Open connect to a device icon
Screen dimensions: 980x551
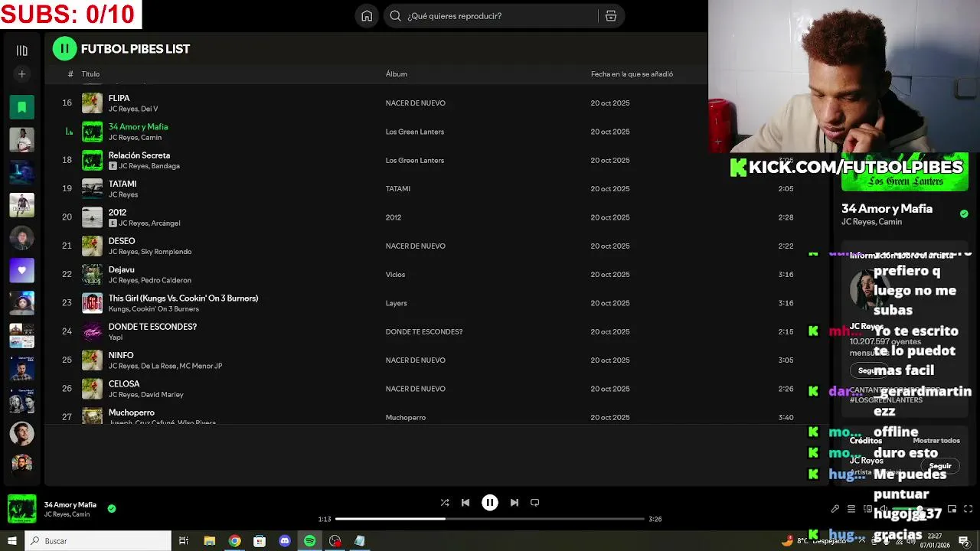[867, 509]
